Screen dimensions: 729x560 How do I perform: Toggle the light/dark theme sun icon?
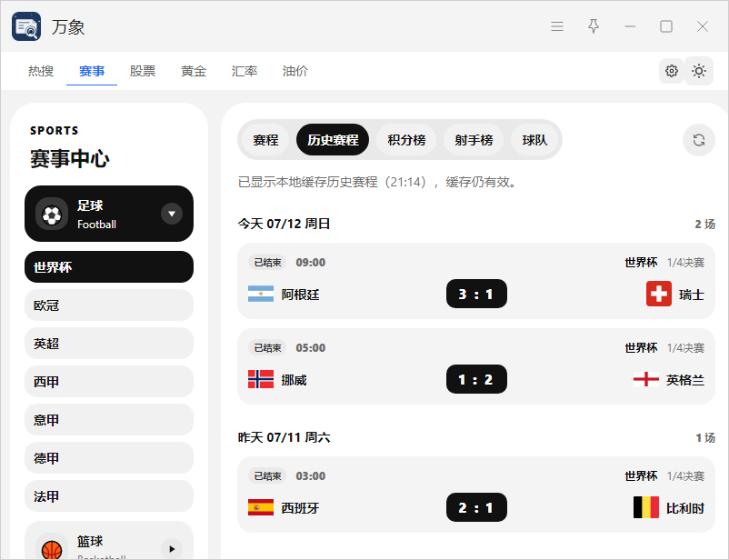coord(699,71)
